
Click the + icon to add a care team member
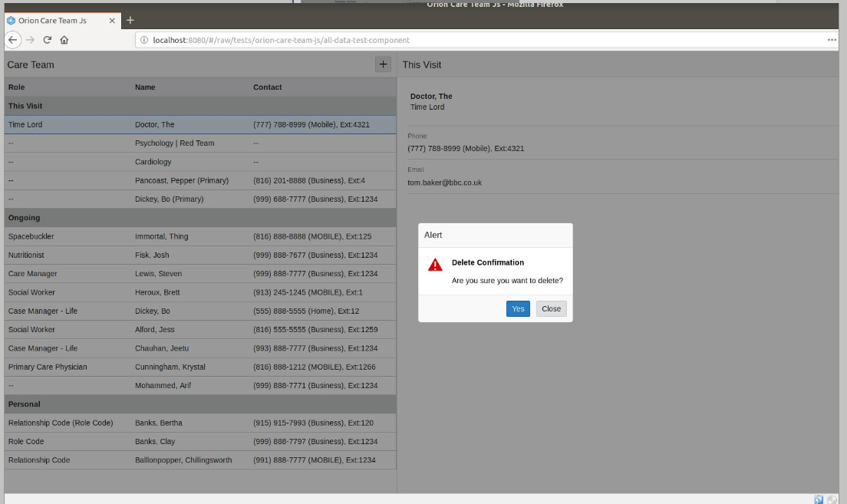point(382,64)
